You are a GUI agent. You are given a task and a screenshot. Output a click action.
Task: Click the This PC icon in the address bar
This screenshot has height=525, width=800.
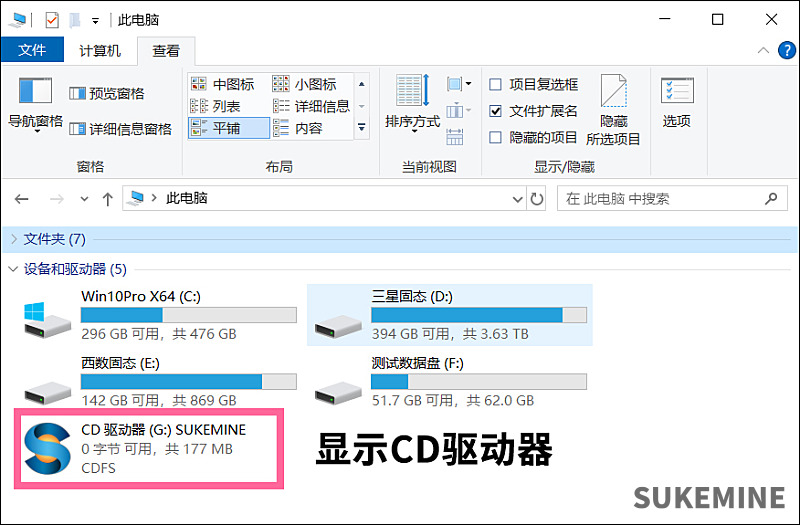coord(136,198)
